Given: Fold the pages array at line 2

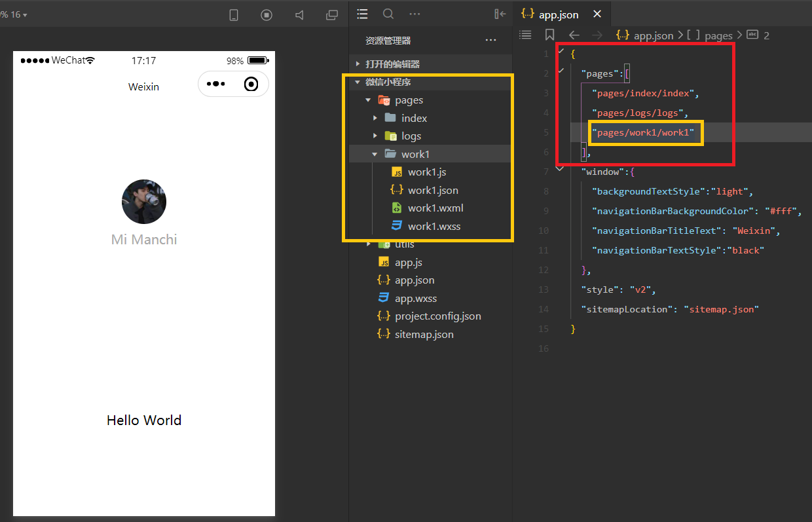Looking at the screenshot, I should click(x=560, y=70).
